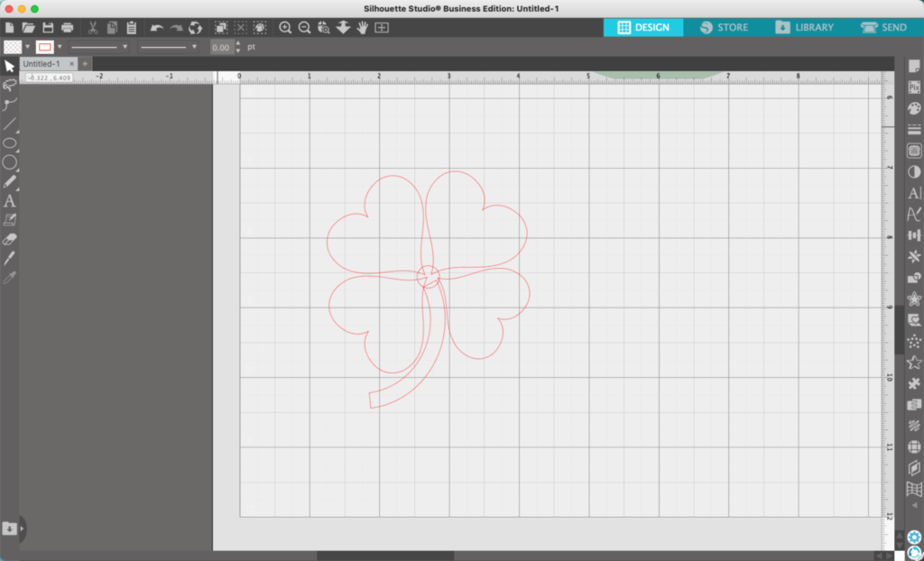Click the red line color swatch
Screen dimensions: 924x561
click(45, 47)
